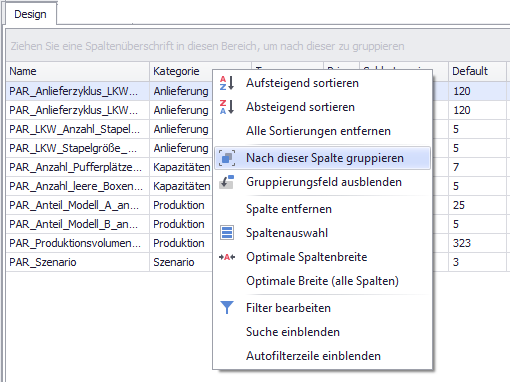Select PAR_Anzahl_Pufferplätze row name
Viewport: 510px width, 382px height.
pos(78,167)
